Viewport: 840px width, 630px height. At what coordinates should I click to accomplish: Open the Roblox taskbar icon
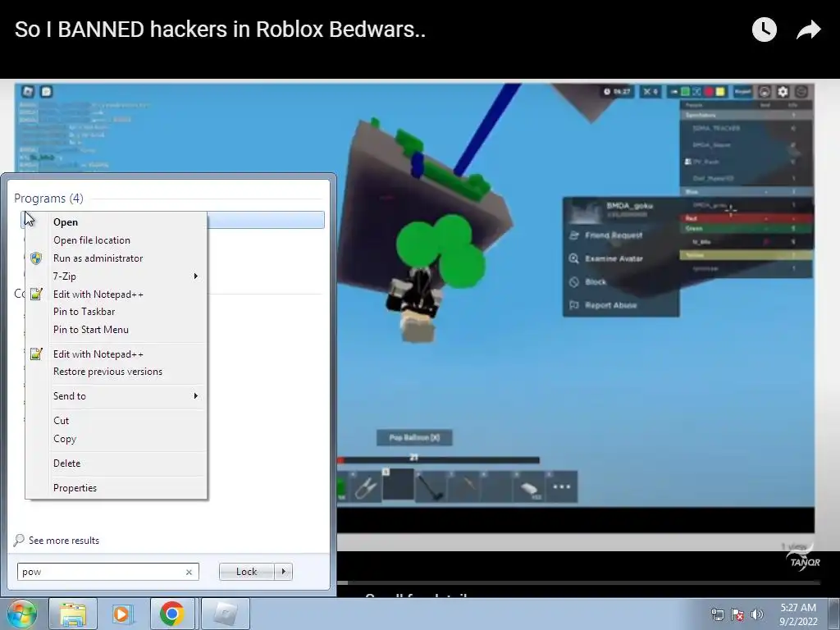tap(226, 614)
